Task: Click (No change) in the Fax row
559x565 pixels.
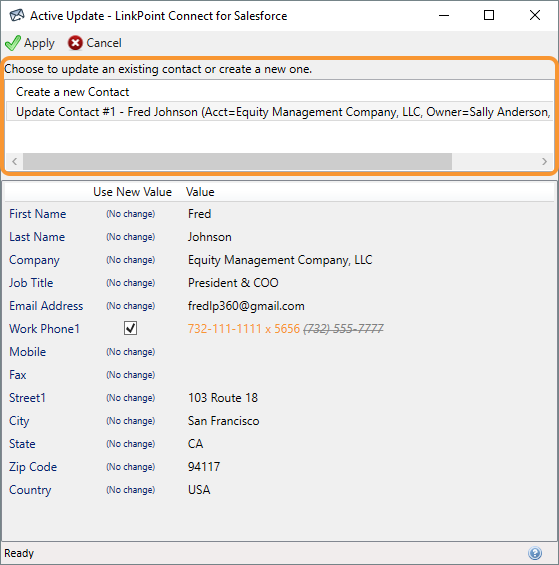Action: [130, 375]
